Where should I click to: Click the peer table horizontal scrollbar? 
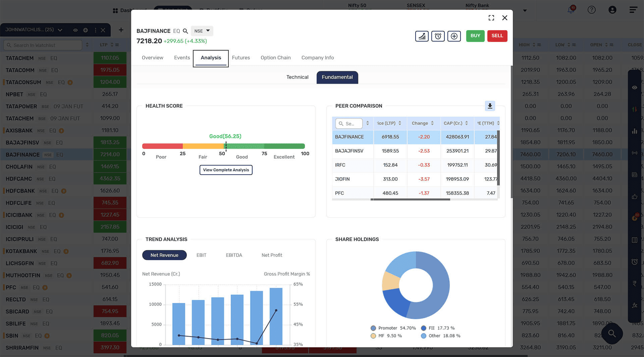[x=410, y=199]
